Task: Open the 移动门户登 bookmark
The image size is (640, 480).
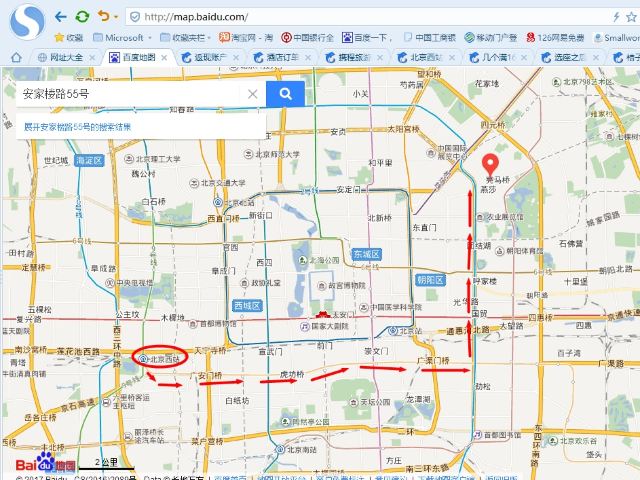Action: 491,38
